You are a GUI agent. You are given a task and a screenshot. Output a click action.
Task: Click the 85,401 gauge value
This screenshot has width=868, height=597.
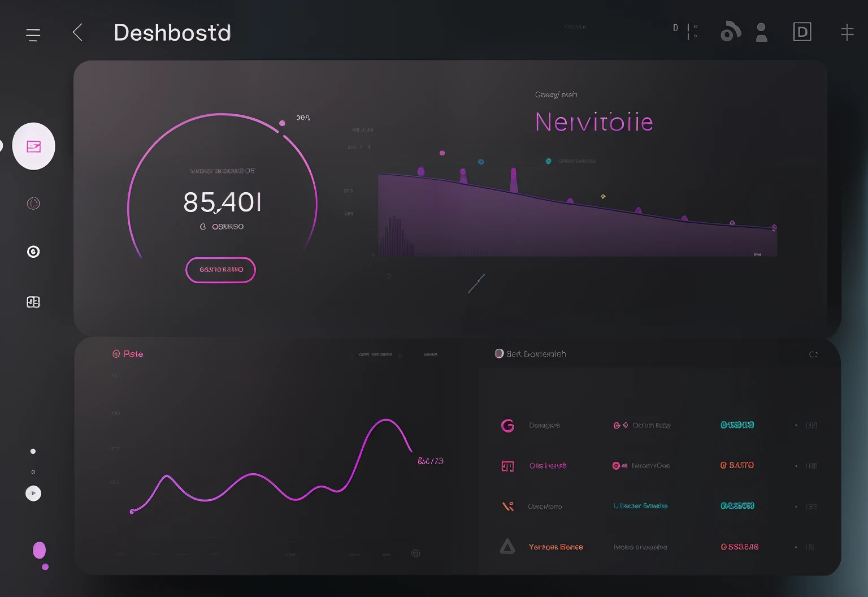point(223,202)
